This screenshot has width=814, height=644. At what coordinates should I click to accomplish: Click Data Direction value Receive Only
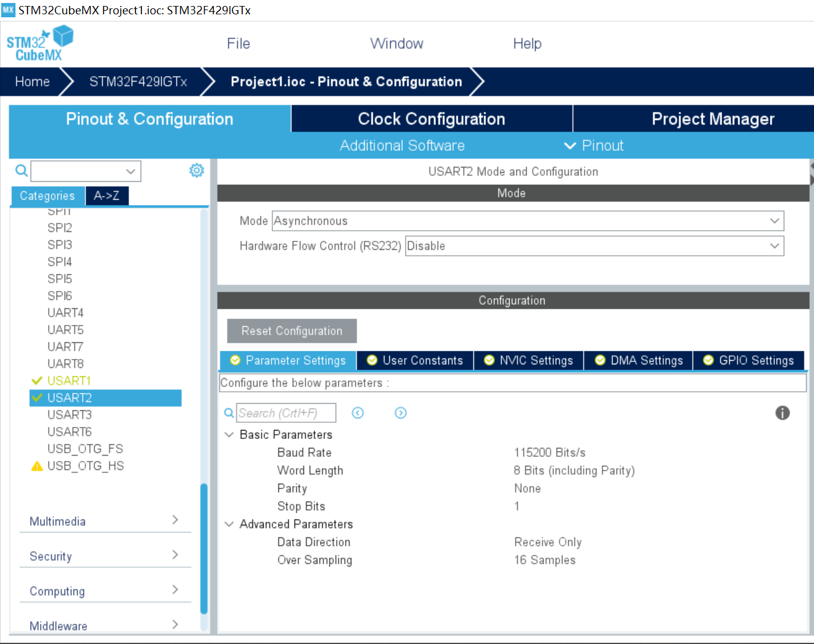point(548,542)
